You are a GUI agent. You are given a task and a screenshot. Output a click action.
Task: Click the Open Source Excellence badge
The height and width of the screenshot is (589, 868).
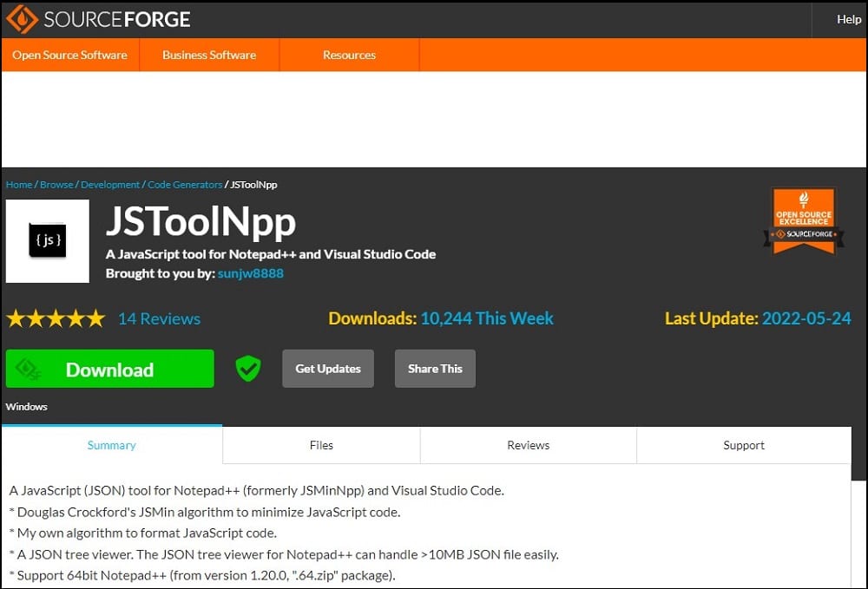[x=803, y=221]
